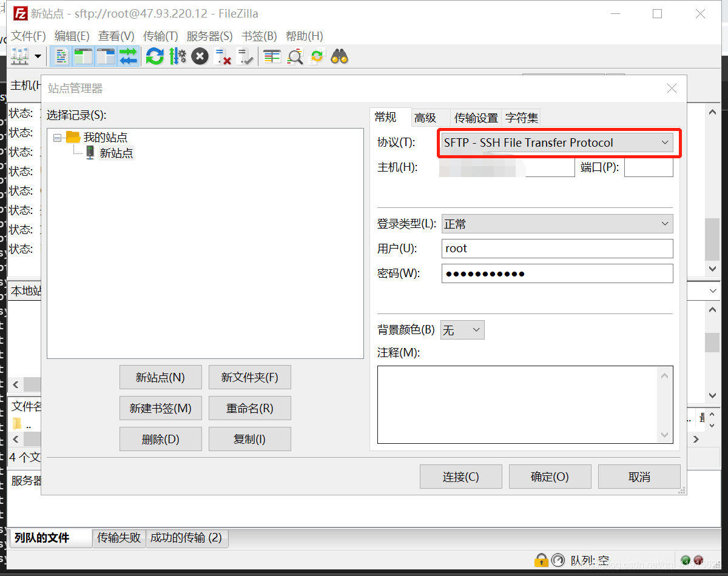728x576 pixels.
Task: Switch to the 传输失败 tab
Action: point(119,538)
